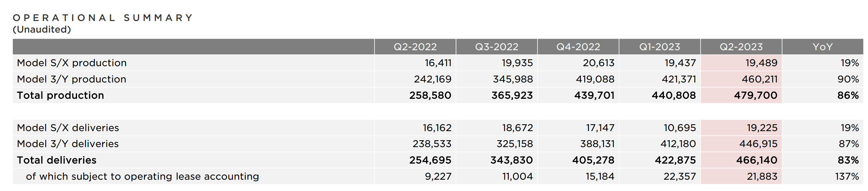Click the Q2-2022 column header
The width and height of the screenshot is (868, 191).
tap(415, 47)
